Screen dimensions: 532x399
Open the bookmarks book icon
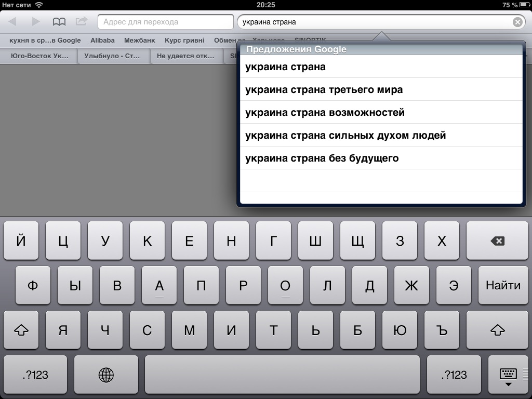tap(59, 22)
